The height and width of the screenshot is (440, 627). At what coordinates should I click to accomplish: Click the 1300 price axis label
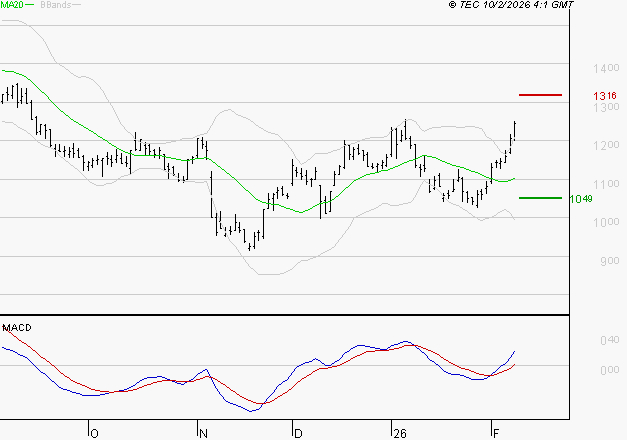click(606, 107)
